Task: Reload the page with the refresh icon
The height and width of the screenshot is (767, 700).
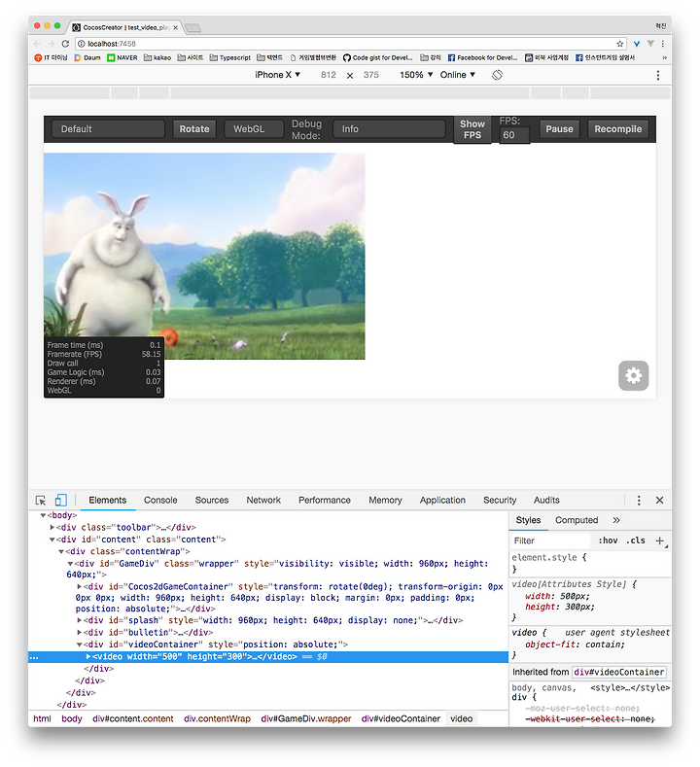Action: point(65,44)
